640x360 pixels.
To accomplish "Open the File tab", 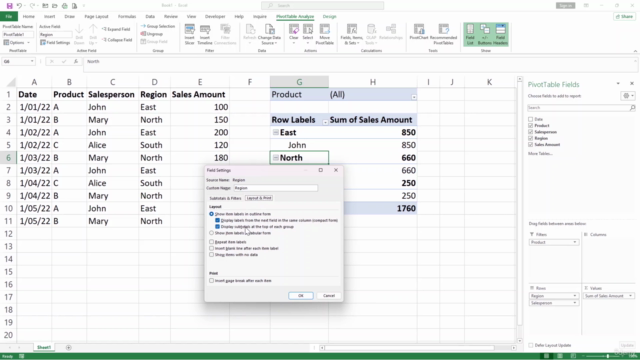I will click(9, 17).
